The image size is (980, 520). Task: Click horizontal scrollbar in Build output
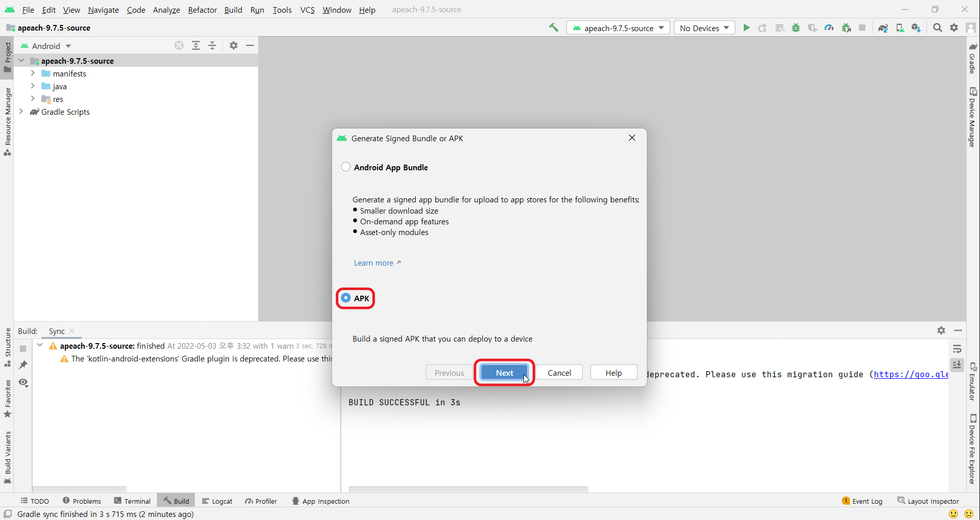click(468, 489)
